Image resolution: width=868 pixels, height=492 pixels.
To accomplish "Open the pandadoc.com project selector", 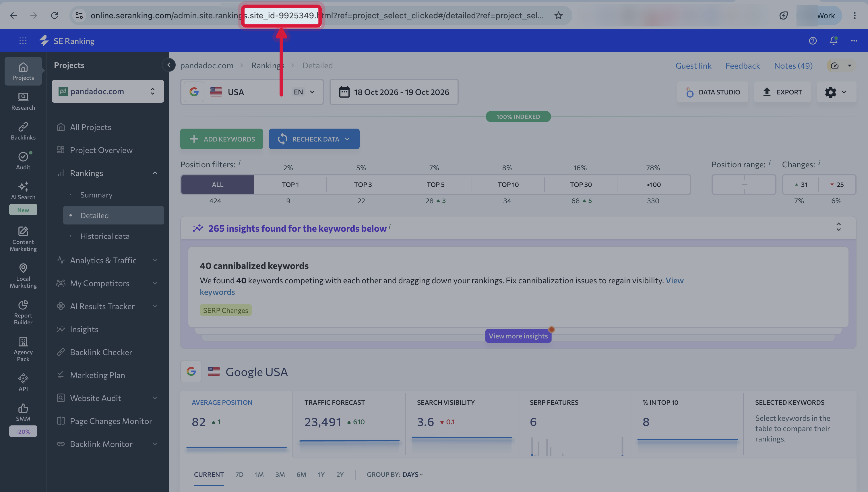I will (x=107, y=91).
